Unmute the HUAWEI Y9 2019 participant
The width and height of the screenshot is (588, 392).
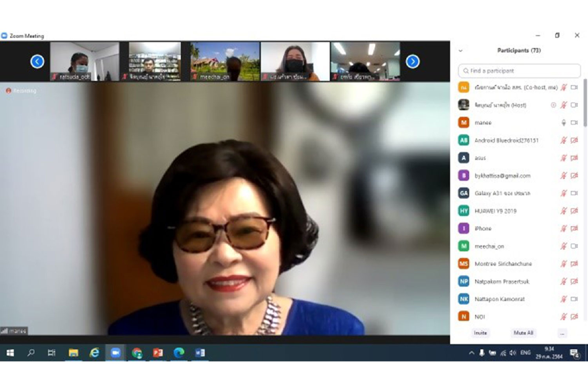tap(563, 211)
